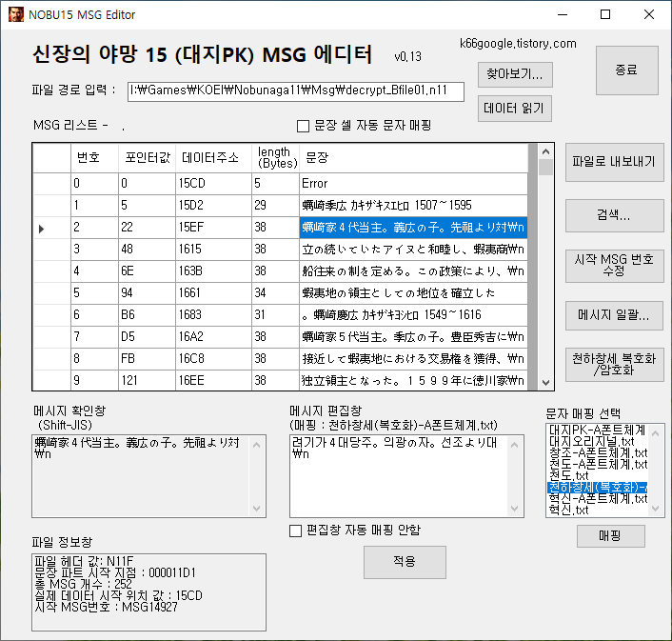Click data address cell 1615
The width and height of the screenshot is (672, 641).
tap(213, 250)
